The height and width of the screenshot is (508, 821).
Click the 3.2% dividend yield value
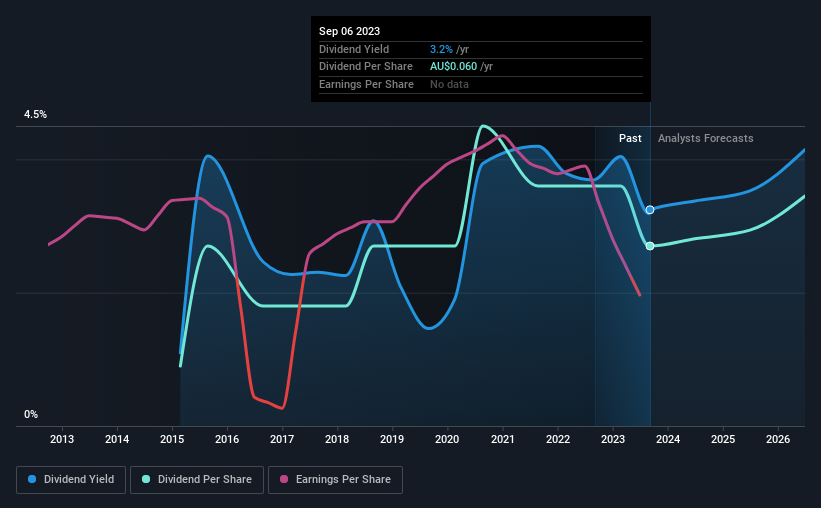[x=441, y=49]
